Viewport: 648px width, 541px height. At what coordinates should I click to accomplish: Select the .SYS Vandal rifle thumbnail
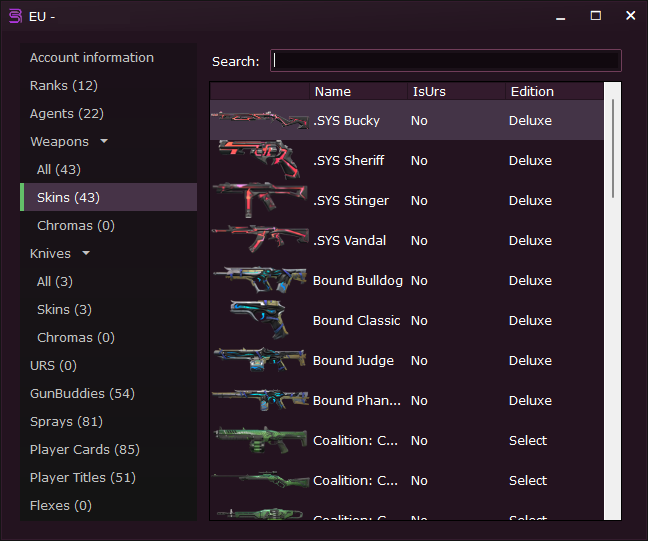260,239
